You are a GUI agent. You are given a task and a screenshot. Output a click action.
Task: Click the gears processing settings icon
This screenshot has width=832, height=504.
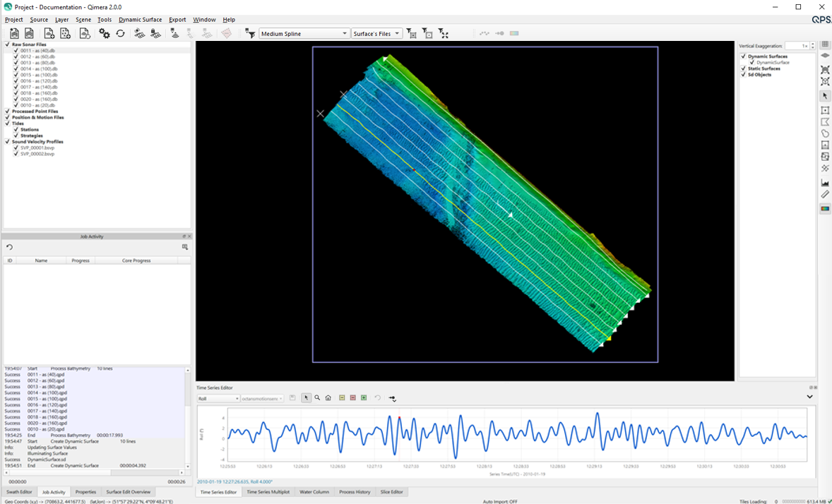pyautogui.click(x=105, y=33)
